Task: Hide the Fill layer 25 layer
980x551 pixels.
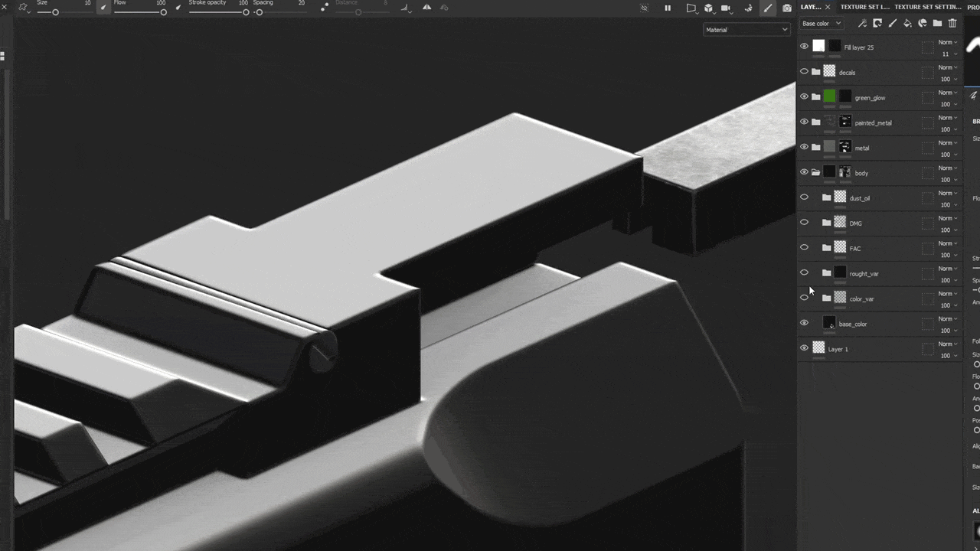Action: click(x=804, y=47)
